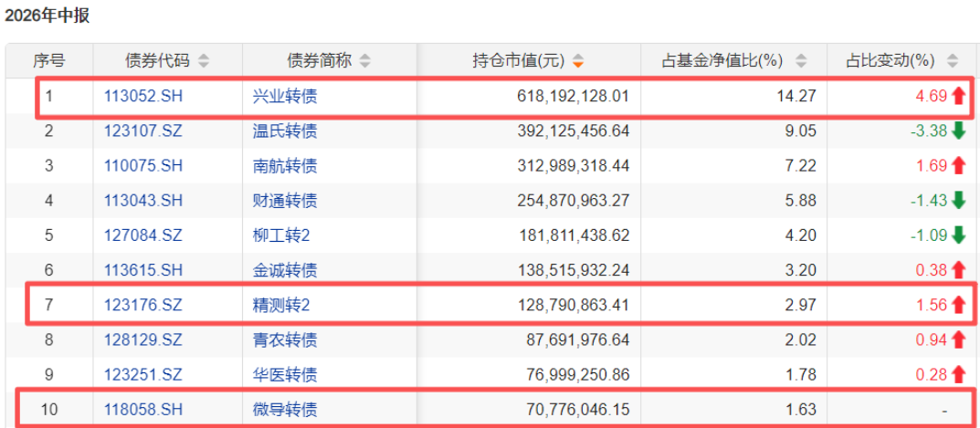Select the 4.69 ratio change value
The height and width of the screenshot is (428, 980).
(x=932, y=96)
